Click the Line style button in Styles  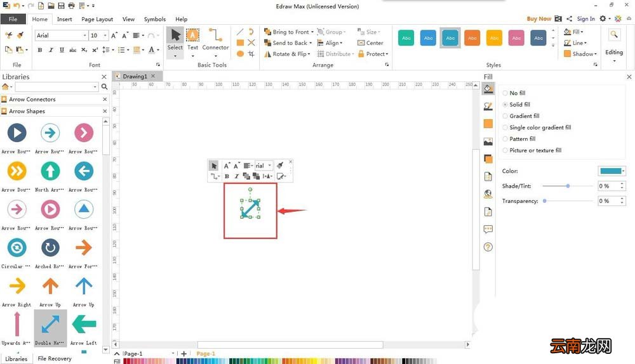[x=575, y=43]
